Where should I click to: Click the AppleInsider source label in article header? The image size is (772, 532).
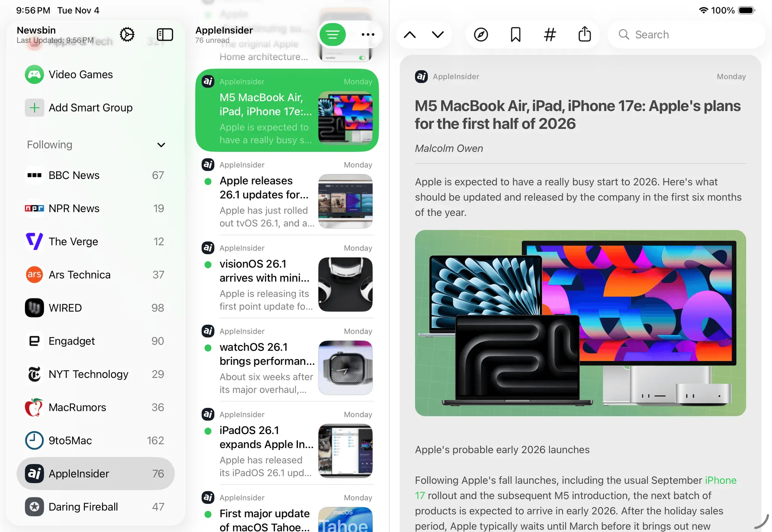(456, 76)
